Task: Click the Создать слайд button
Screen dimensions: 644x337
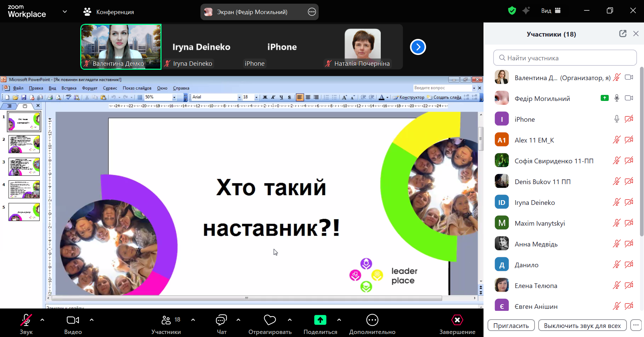Action: coord(444,97)
